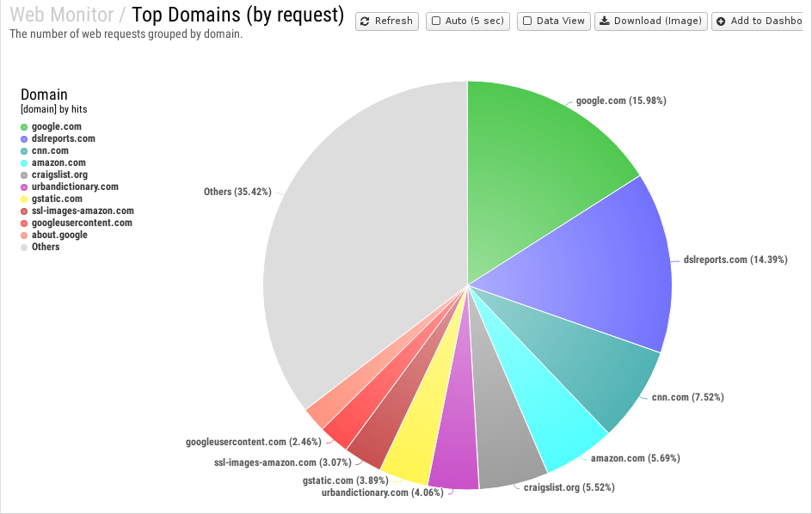Click the plus circle icon on Add to Dashboard
Screen dimensions: 812x514
pyautogui.click(x=721, y=21)
